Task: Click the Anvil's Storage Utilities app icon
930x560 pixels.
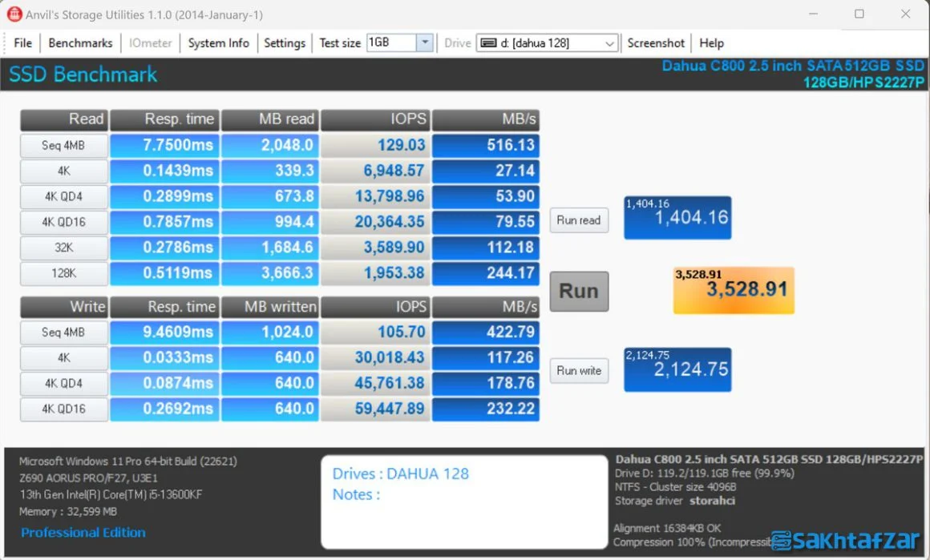Action: coord(14,14)
